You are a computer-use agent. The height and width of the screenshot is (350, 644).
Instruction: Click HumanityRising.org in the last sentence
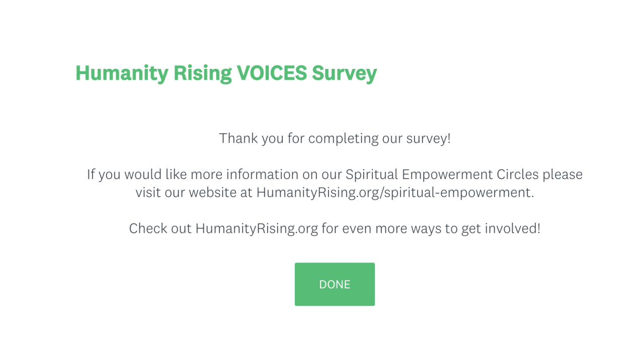click(x=257, y=228)
